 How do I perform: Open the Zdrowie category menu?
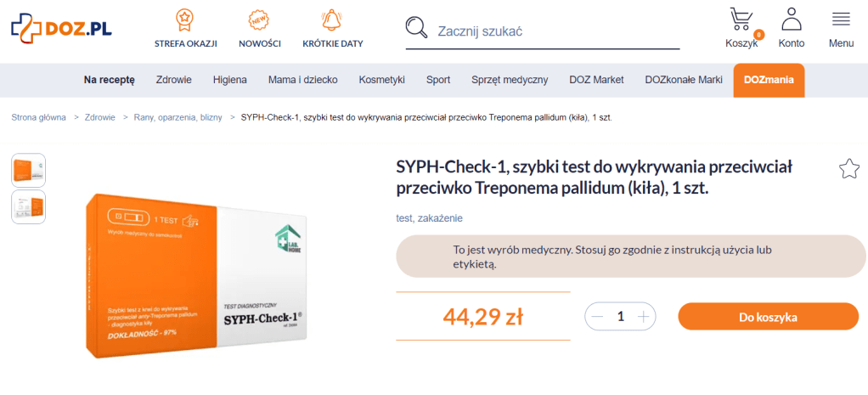(173, 80)
